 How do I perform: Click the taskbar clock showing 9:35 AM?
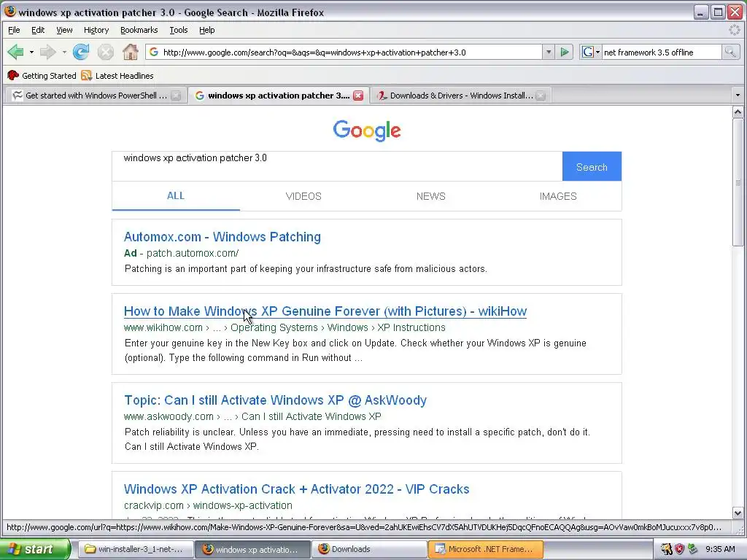tap(720, 549)
